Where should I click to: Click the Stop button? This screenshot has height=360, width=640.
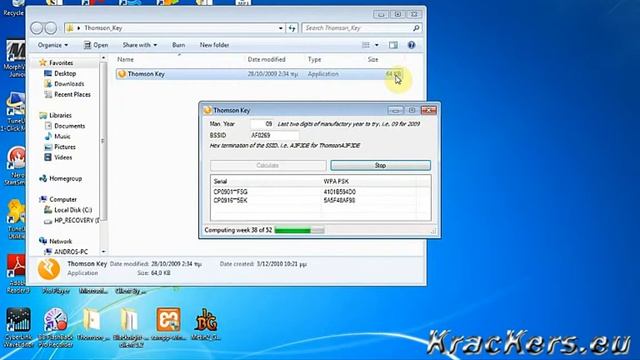click(x=380, y=165)
